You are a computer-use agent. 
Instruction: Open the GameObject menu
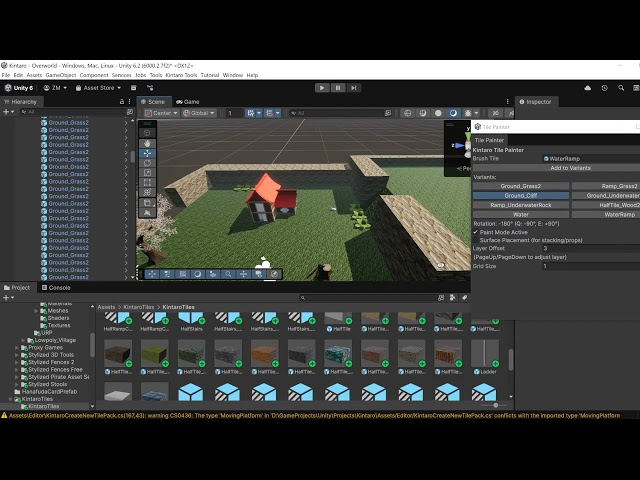click(x=61, y=75)
